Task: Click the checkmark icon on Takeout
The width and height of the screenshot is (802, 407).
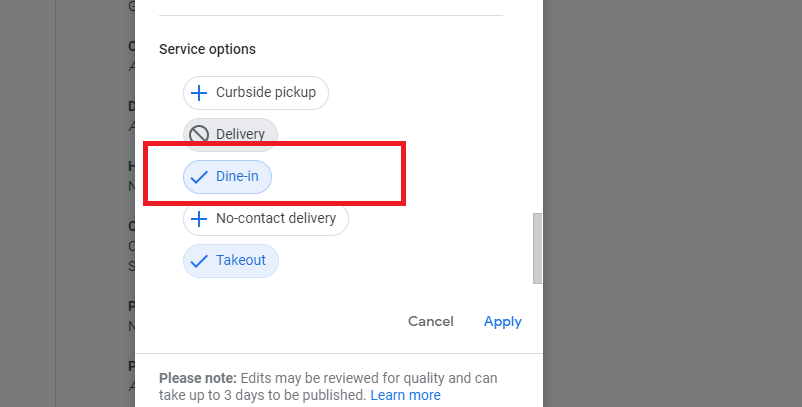Action: (x=199, y=261)
